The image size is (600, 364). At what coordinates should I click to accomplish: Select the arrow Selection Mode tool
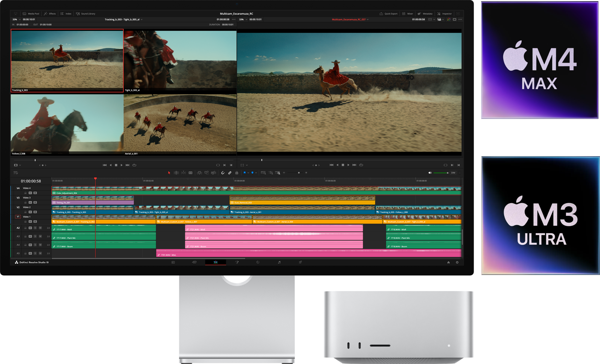(169, 173)
